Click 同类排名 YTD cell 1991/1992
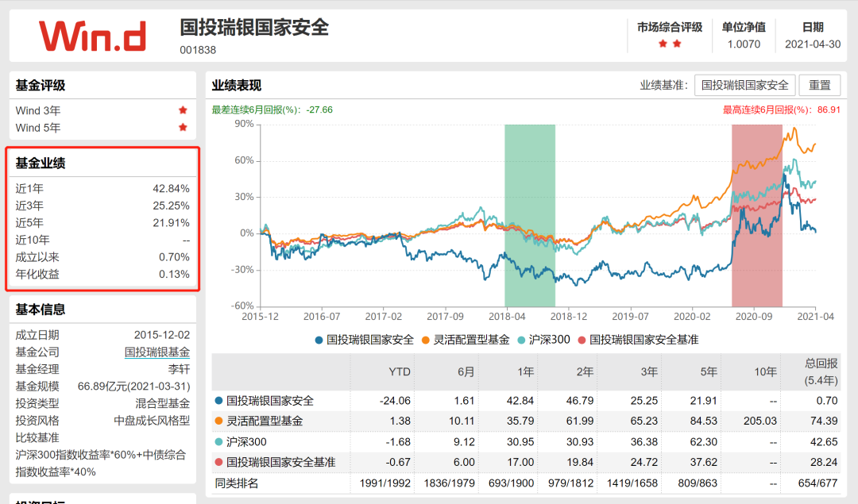 [x=385, y=483]
